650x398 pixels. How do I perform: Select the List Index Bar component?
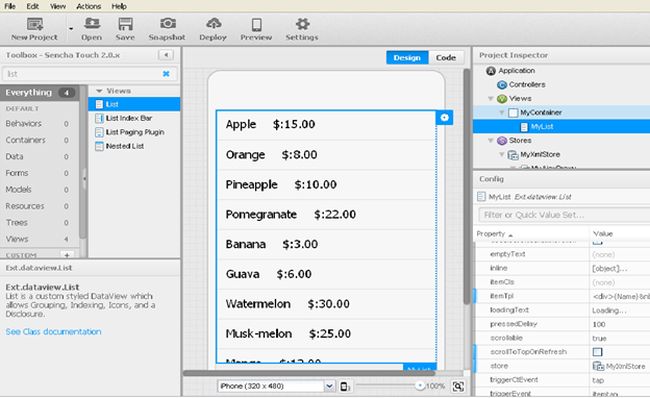pyautogui.click(x=134, y=118)
